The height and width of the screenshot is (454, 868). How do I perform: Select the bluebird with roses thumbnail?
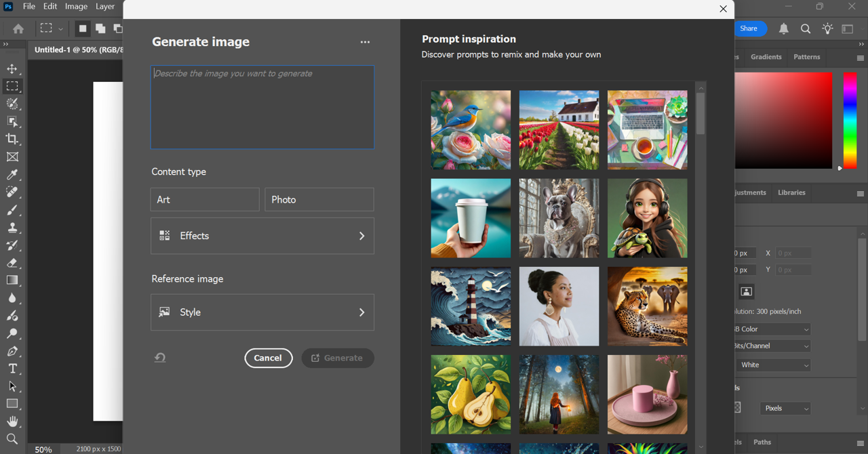click(471, 130)
